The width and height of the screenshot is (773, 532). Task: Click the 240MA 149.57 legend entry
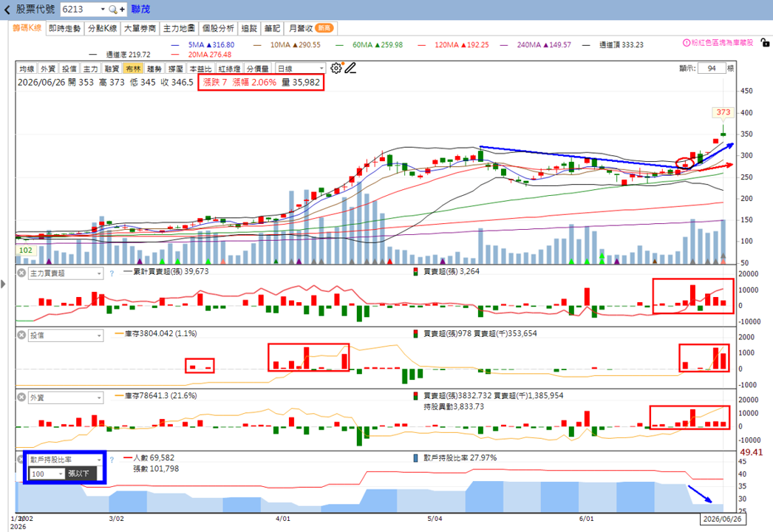click(x=536, y=45)
